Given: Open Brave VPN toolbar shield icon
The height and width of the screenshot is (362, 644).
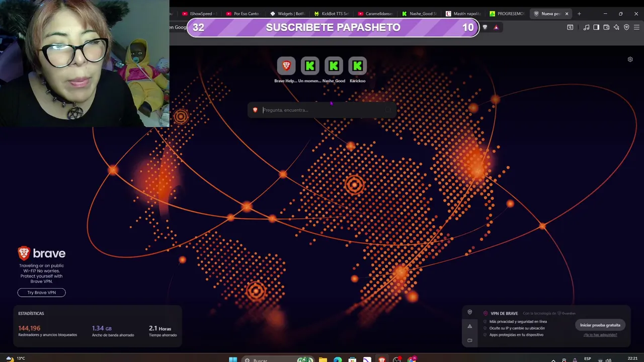Looking at the screenshot, I should 626,27.
